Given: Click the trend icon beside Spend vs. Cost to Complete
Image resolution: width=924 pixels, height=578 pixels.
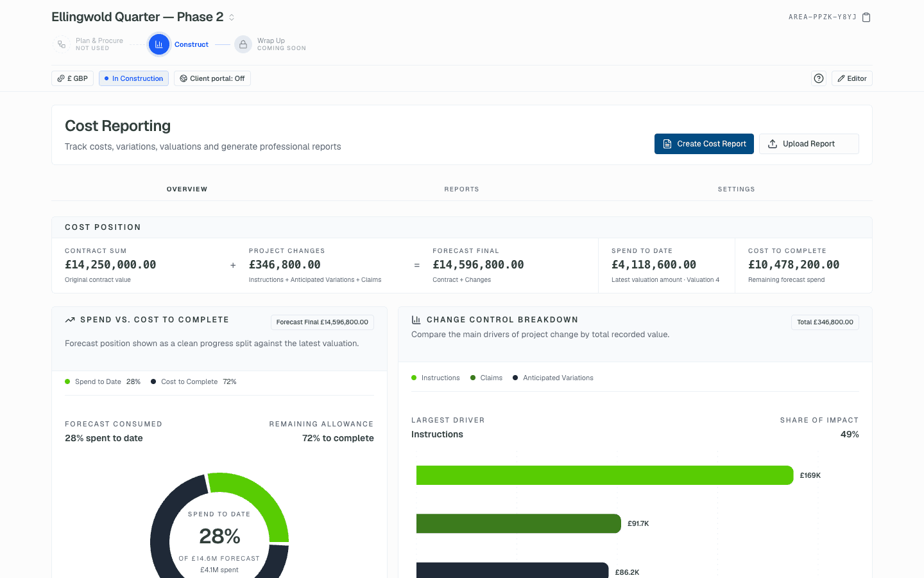Looking at the screenshot, I should click(70, 320).
